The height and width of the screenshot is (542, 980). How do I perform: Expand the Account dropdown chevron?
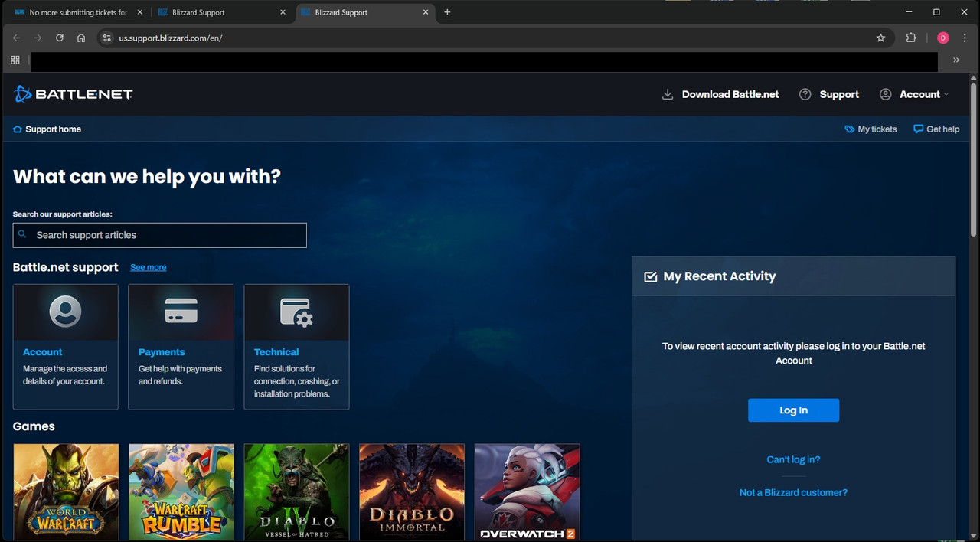[946, 95]
